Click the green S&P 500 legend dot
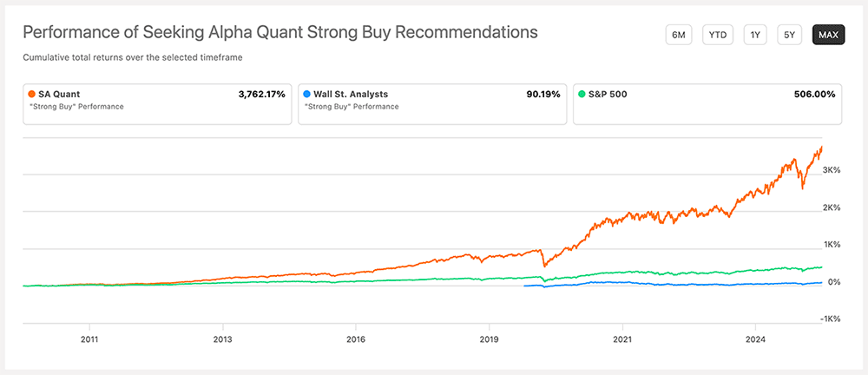Viewport: 868px width, 375px height. tap(582, 93)
